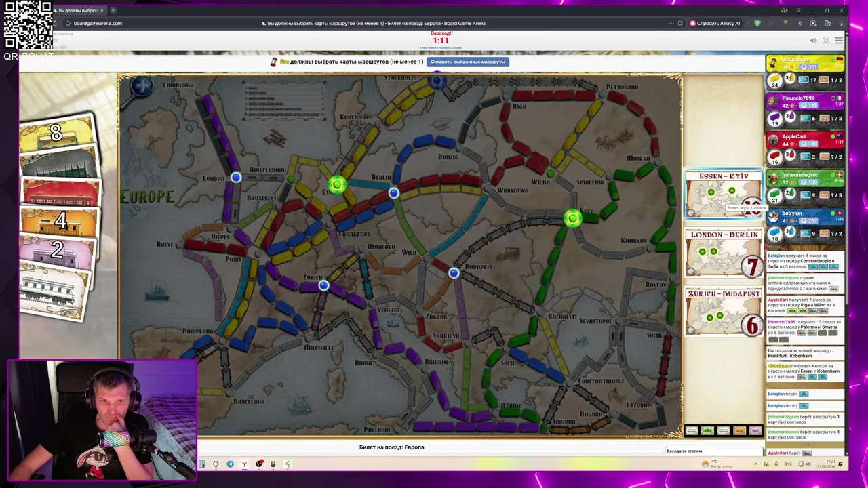Image resolution: width=868 pixels, height=488 pixels.
Task: Open botrylun player panel
Action: click(x=805, y=227)
